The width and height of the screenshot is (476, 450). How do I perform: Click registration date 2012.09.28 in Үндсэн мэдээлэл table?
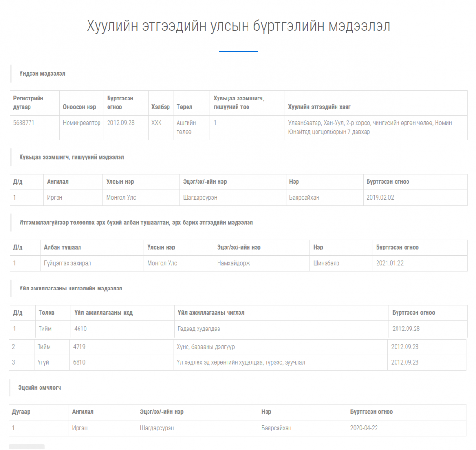[120, 123]
